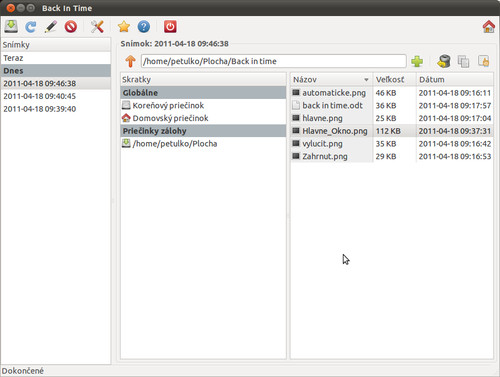Open help via blue question icon
500x377 pixels.
pyautogui.click(x=144, y=27)
